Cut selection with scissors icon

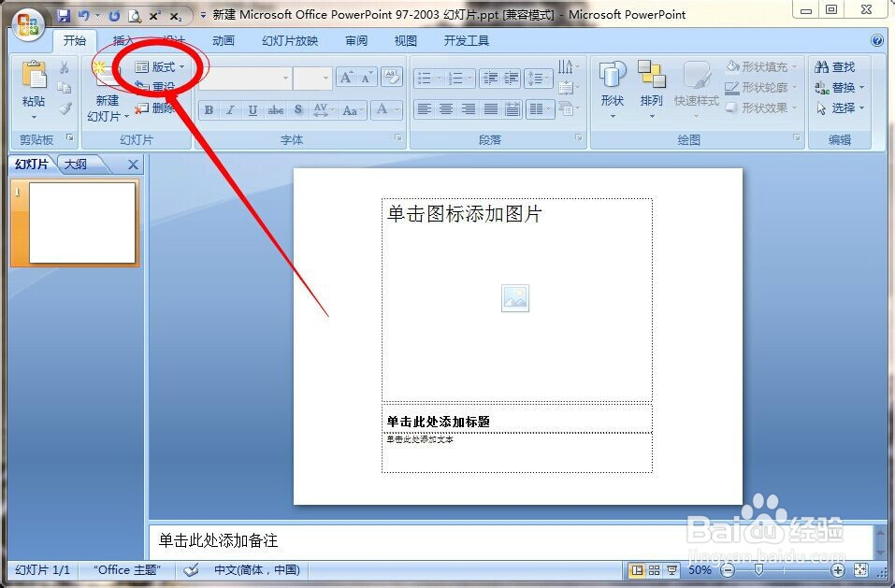65,67
